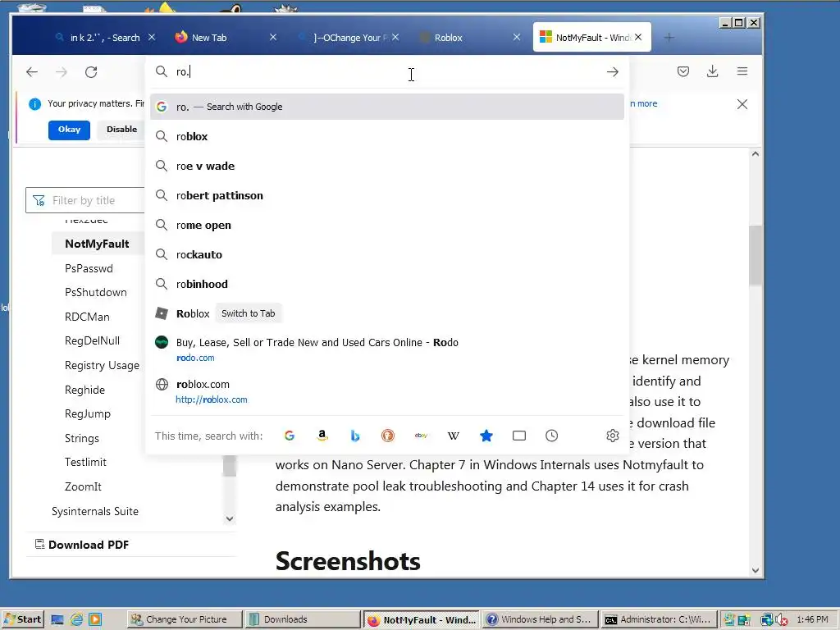Click the browser Forward arrow
Viewport: 840px width, 630px height.
(62, 72)
